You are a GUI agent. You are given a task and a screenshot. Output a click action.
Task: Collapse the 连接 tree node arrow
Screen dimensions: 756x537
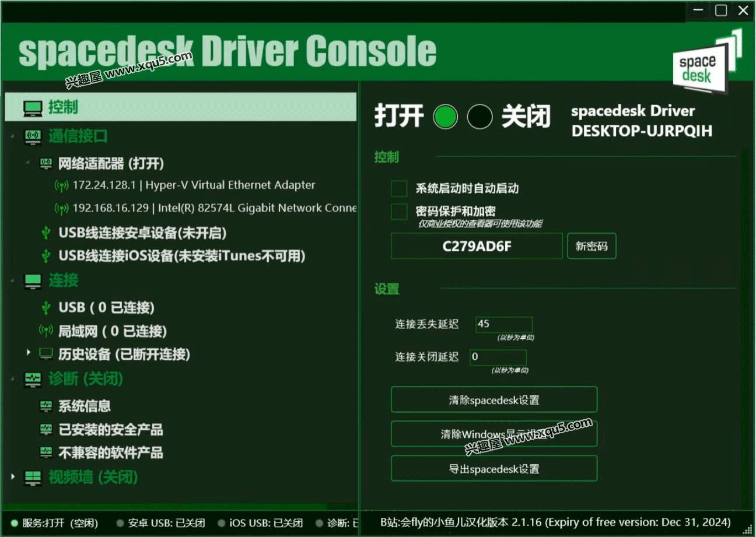click(x=12, y=281)
